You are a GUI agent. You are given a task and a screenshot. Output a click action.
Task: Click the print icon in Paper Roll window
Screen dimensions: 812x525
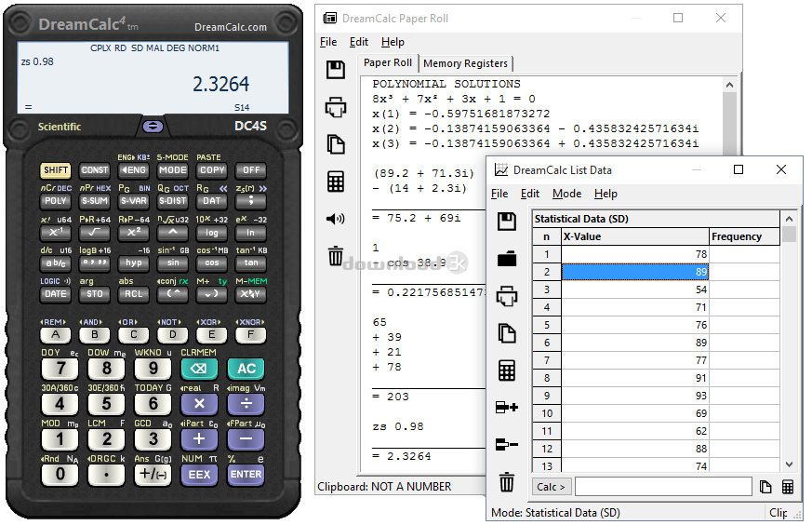(x=336, y=107)
